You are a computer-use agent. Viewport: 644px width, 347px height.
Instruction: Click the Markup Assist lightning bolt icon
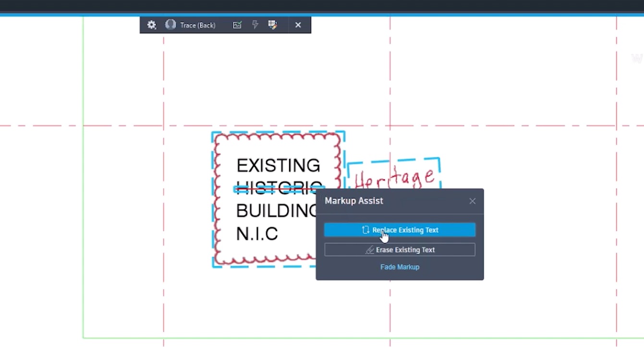(255, 25)
